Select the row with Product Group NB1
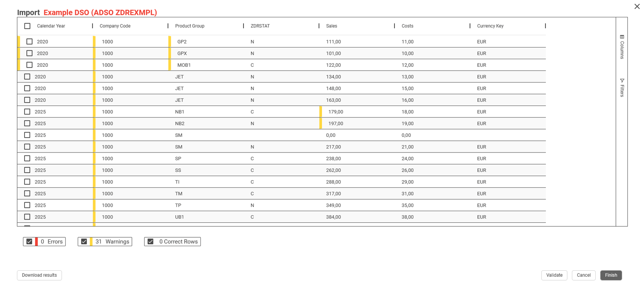The image size is (644, 288). [27, 111]
